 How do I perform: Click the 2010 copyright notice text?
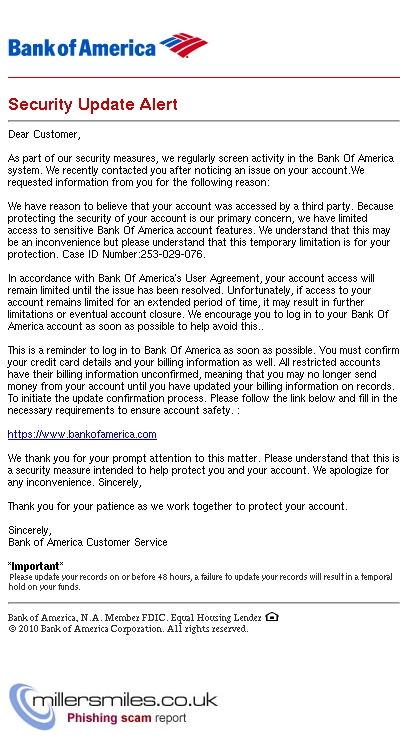128,629
